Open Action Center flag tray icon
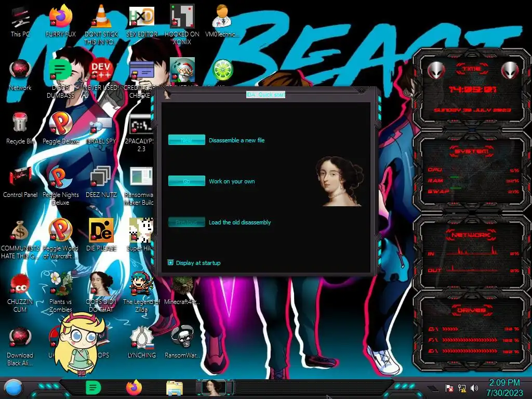The height and width of the screenshot is (399, 532). [449, 388]
